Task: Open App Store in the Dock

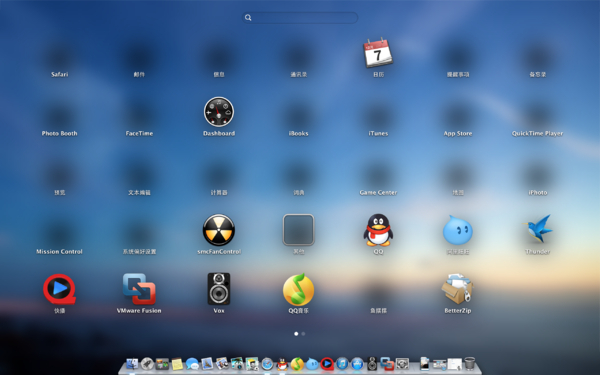Action: click(357, 364)
